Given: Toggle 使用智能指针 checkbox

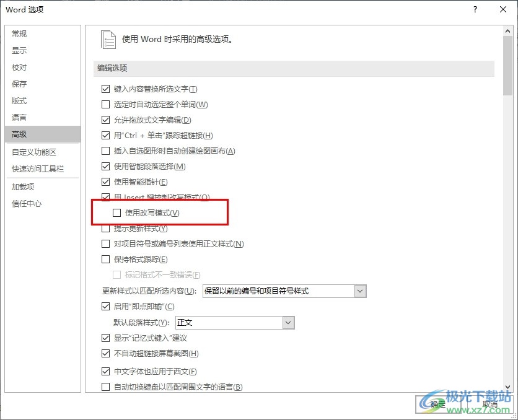Looking at the screenshot, I should [x=105, y=182].
